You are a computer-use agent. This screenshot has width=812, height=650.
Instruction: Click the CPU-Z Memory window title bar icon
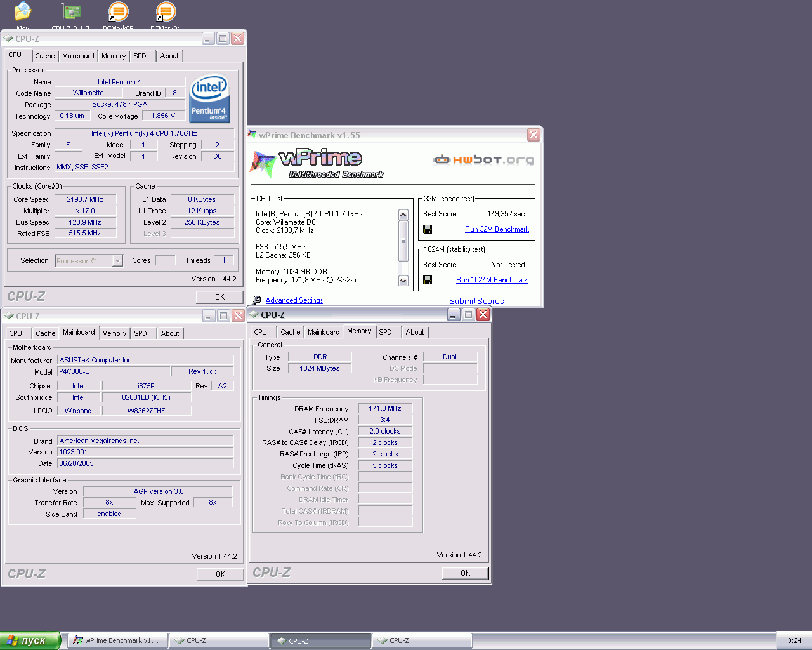254,315
